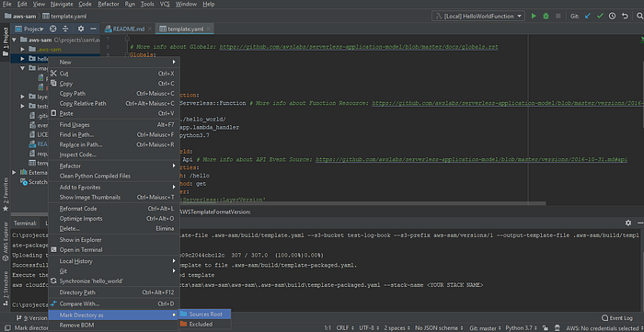Image resolution: width=644 pixels, height=332 pixels.
Task: Open the globals.rst GitHub link in editor
Action: pyautogui.click(x=359, y=47)
